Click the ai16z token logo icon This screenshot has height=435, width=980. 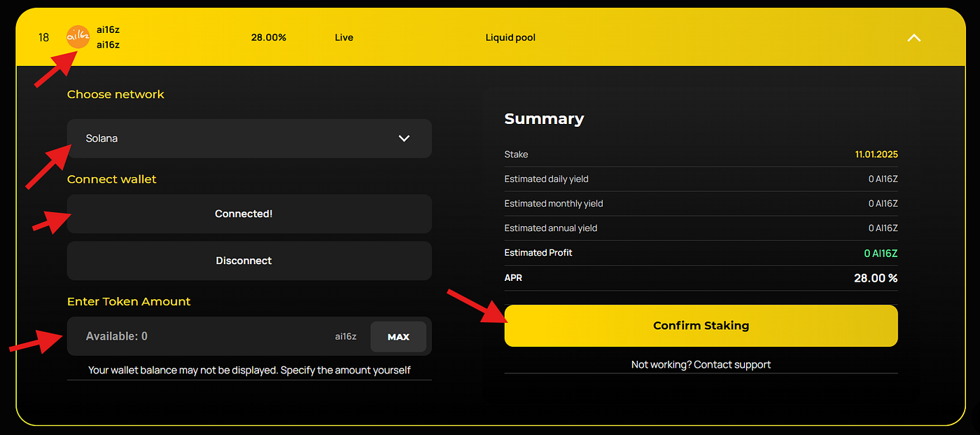pos(78,37)
